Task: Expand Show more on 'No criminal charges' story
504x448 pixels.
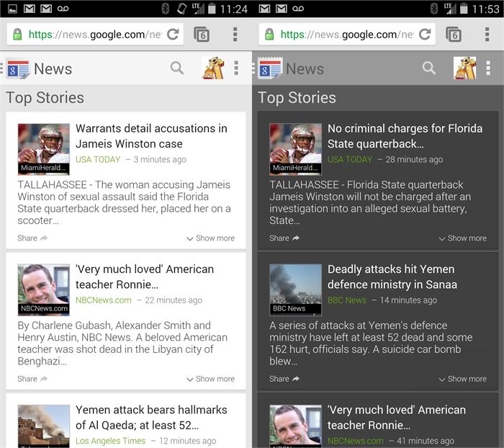Action: point(462,238)
